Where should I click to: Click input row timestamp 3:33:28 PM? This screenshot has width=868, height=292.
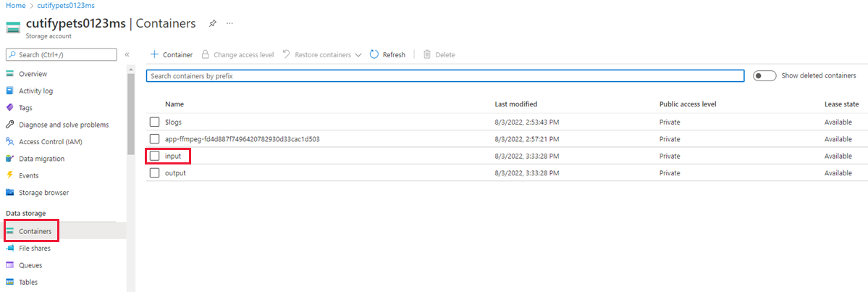pos(528,157)
